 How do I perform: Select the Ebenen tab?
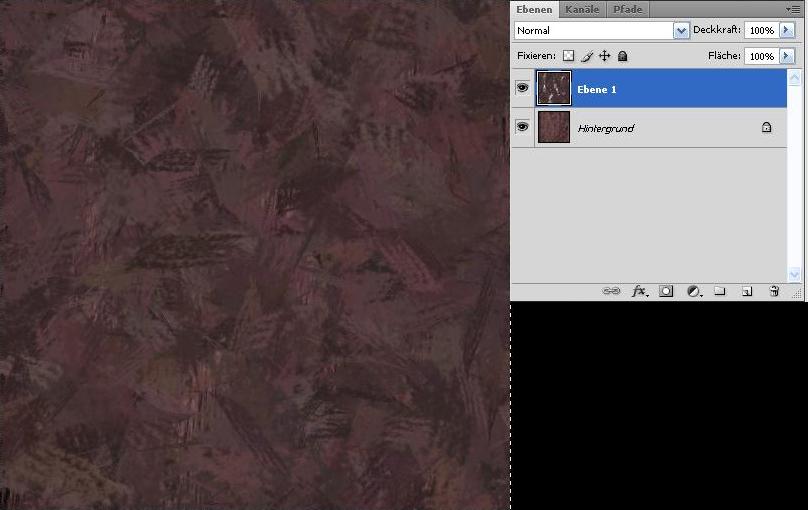point(534,9)
